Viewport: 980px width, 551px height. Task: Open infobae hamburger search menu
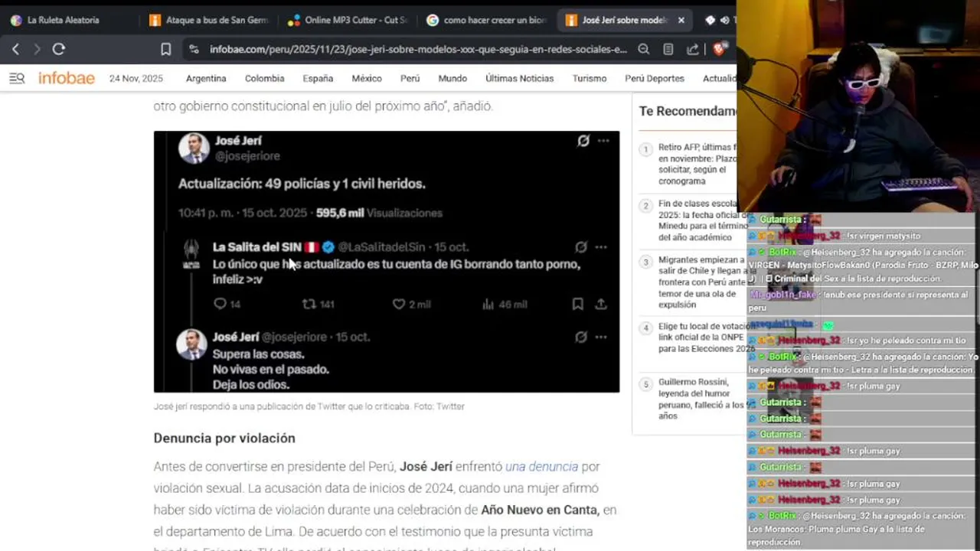coord(17,78)
